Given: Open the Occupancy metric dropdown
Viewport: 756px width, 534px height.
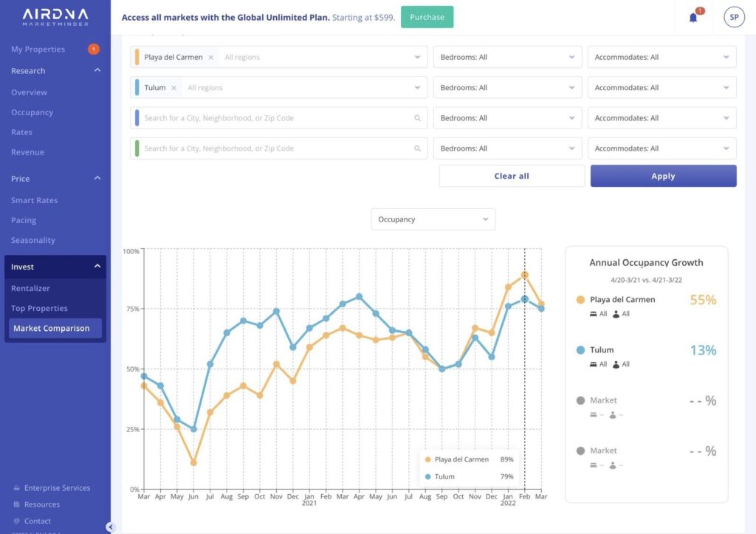Looking at the screenshot, I should click(433, 219).
